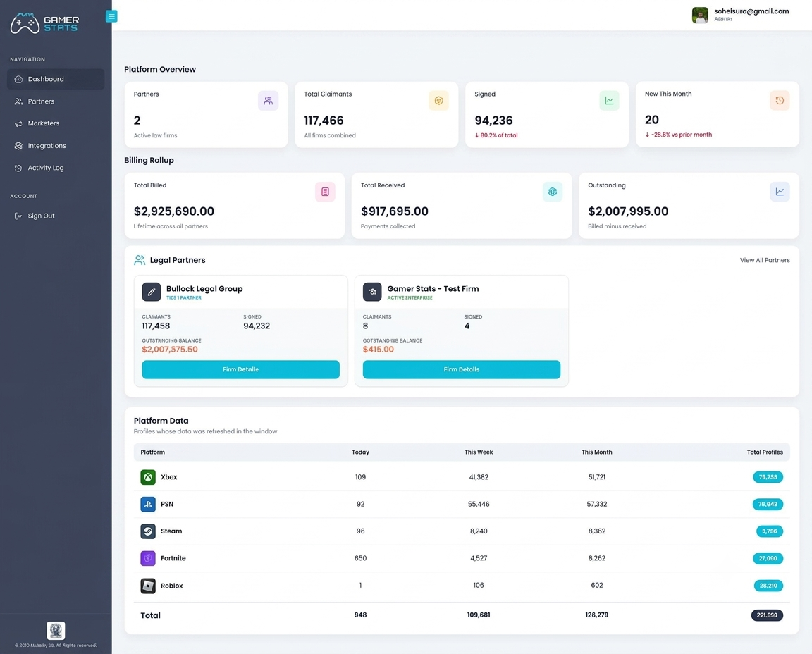The height and width of the screenshot is (654, 812).
Task: Click the This Week column header
Action: pos(479,452)
